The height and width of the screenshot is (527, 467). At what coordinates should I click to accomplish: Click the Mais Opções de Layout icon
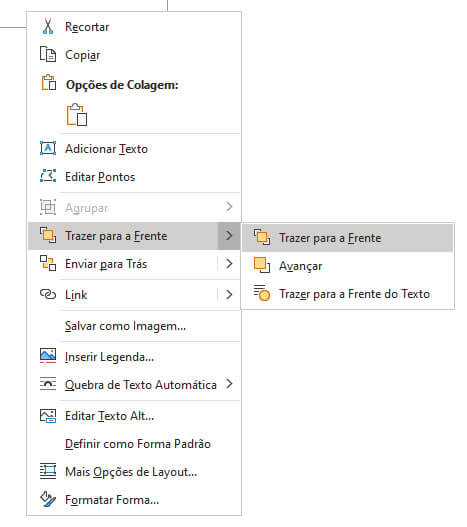click(x=48, y=471)
